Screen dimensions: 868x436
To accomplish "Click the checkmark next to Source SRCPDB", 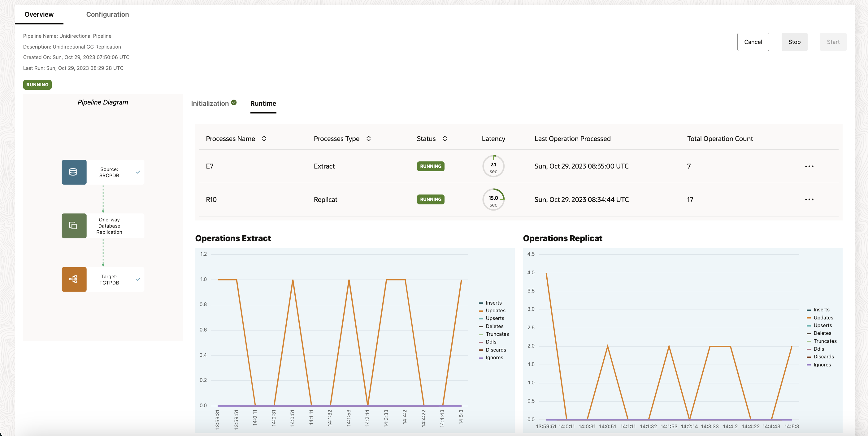I will (138, 172).
